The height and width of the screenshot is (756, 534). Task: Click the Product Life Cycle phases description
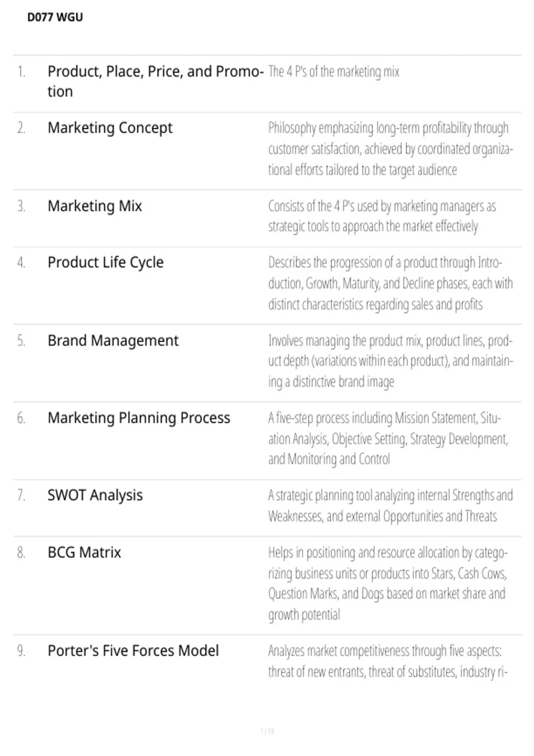click(x=390, y=283)
